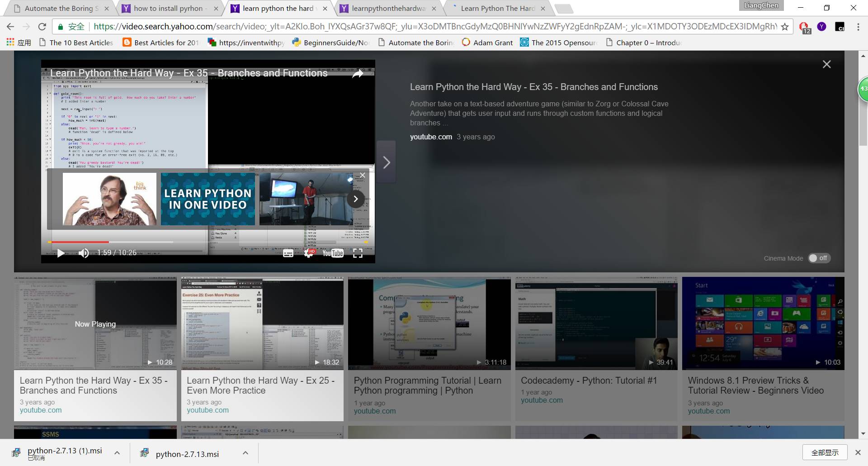Open Python Programming Tutorial video title

tap(428, 385)
